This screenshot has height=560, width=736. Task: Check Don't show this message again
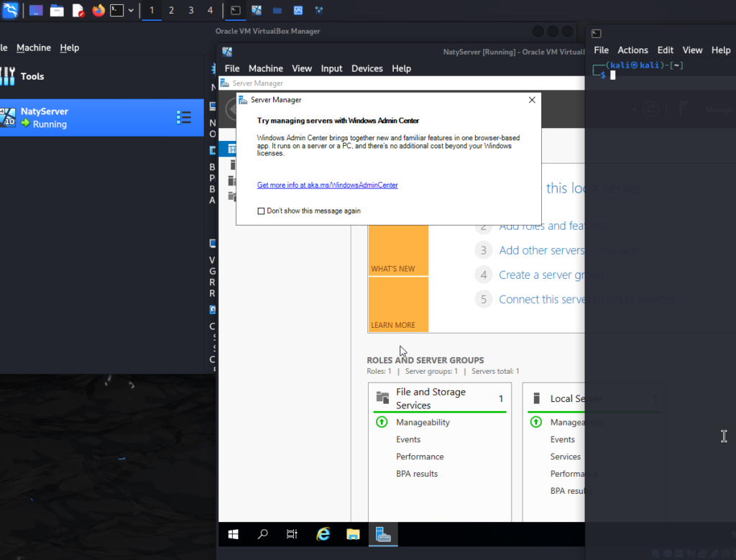point(261,211)
